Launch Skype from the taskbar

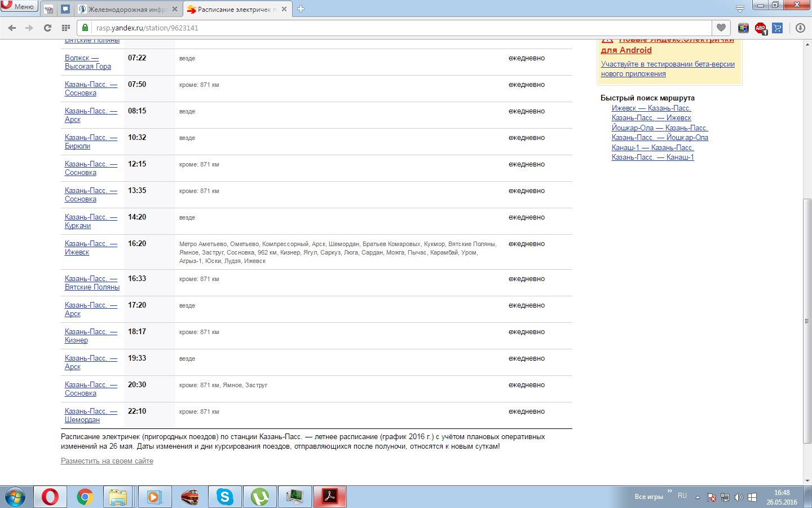[x=225, y=497]
